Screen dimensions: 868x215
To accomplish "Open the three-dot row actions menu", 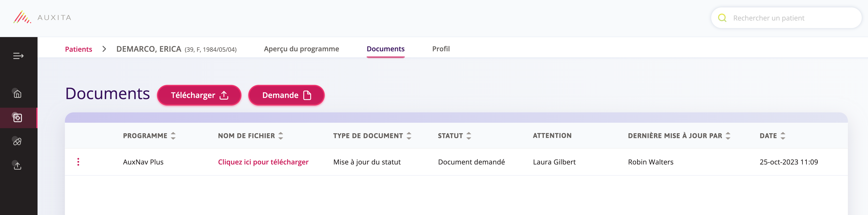I will point(78,162).
